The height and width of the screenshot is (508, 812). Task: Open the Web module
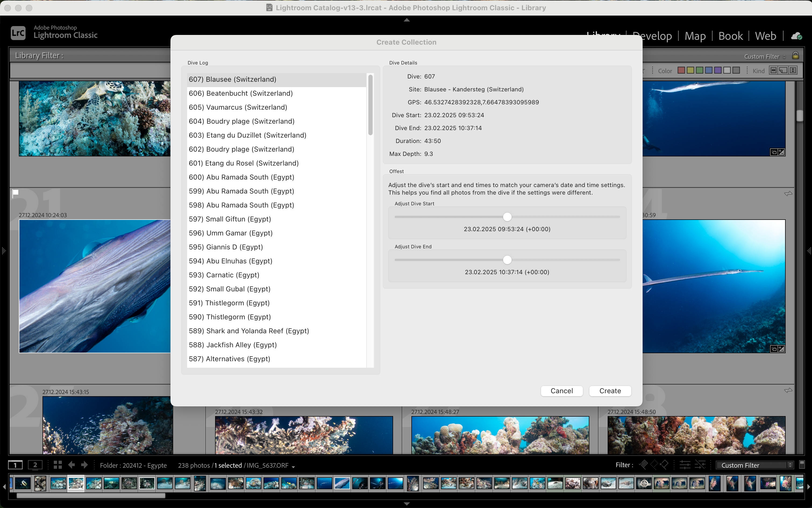765,35
